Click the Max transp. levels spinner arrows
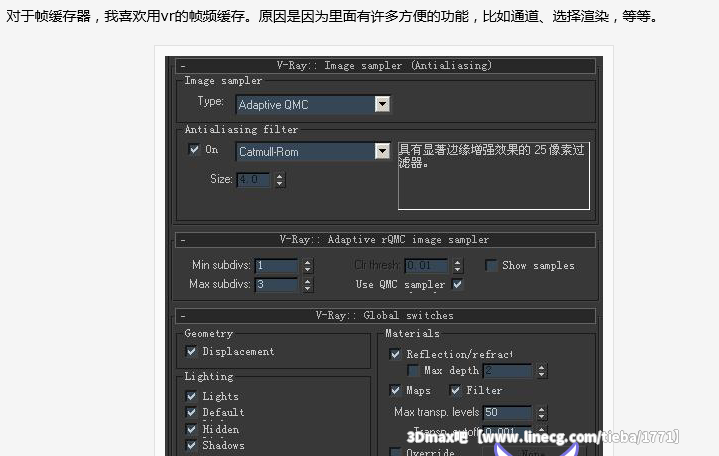 [542, 413]
